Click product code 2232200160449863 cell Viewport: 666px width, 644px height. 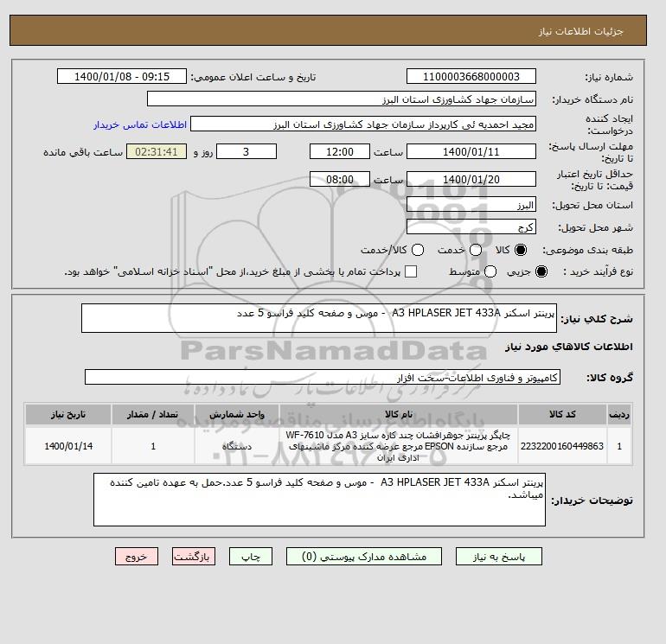pos(562,446)
